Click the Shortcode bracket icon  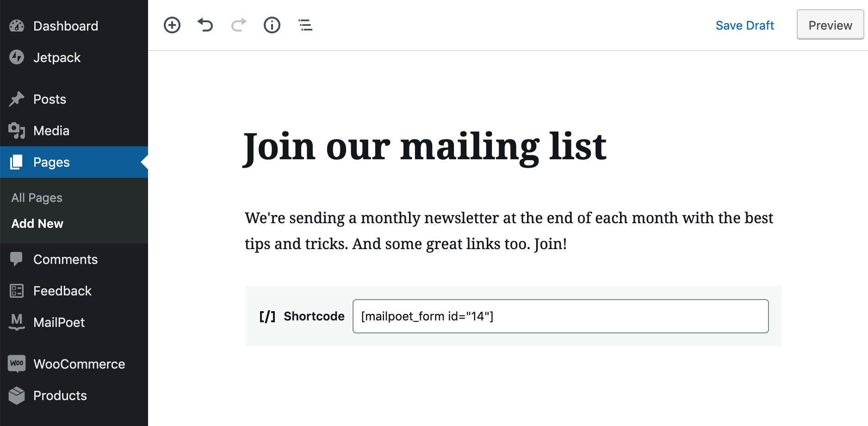pos(267,316)
